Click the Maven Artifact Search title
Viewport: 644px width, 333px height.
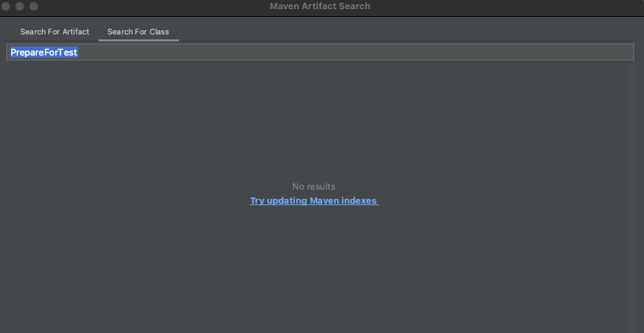[320, 6]
